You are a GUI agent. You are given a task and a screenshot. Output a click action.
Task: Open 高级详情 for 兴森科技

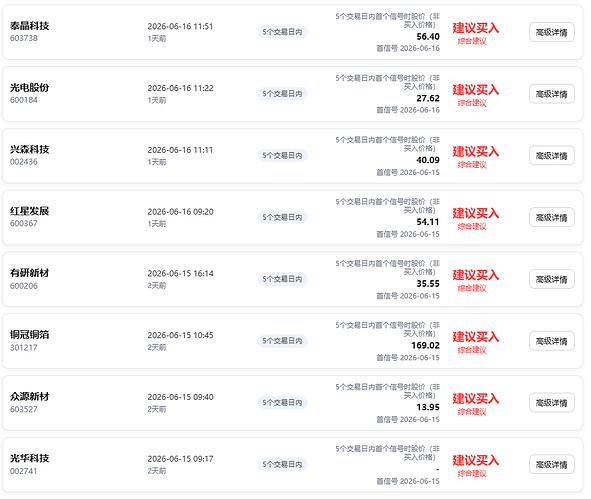coord(551,156)
